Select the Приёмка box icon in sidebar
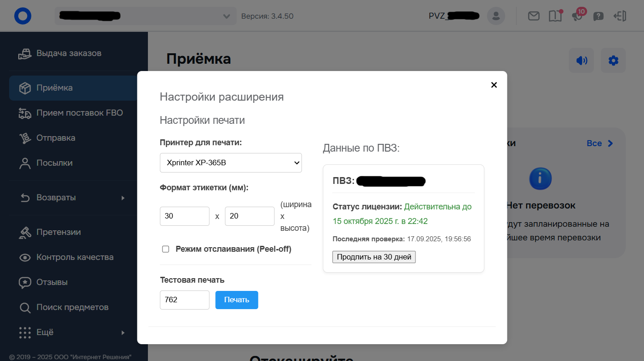The height and width of the screenshot is (361, 644). point(25,87)
